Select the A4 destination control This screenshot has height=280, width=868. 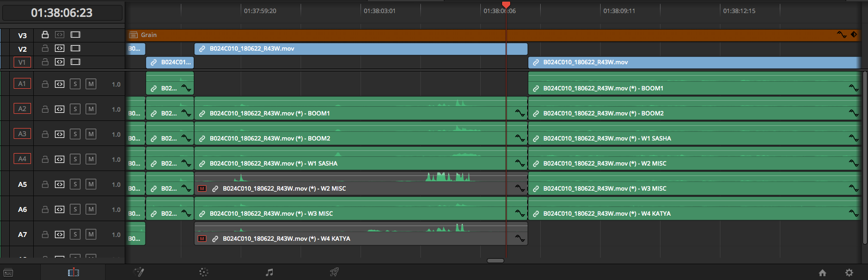click(x=22, y=159)
